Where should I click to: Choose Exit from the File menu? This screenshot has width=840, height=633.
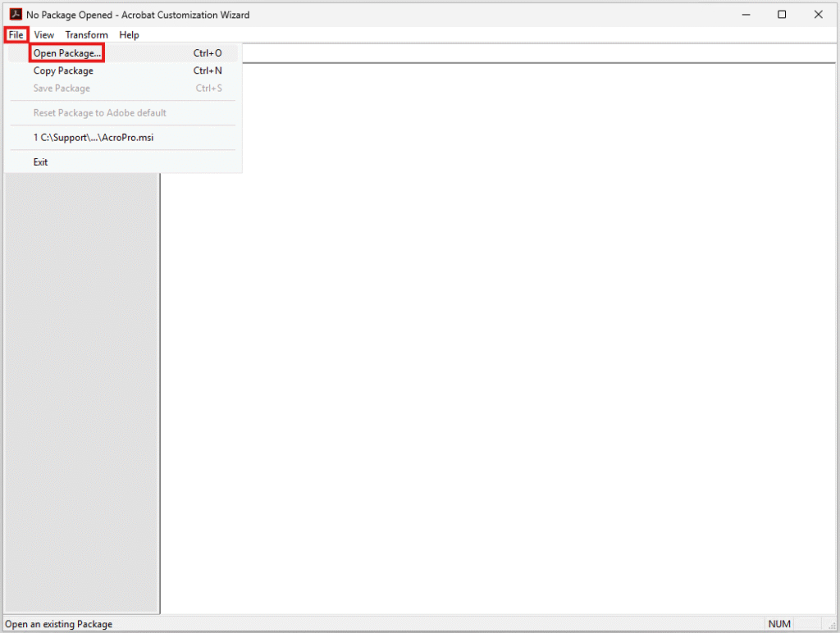point(40,162)
